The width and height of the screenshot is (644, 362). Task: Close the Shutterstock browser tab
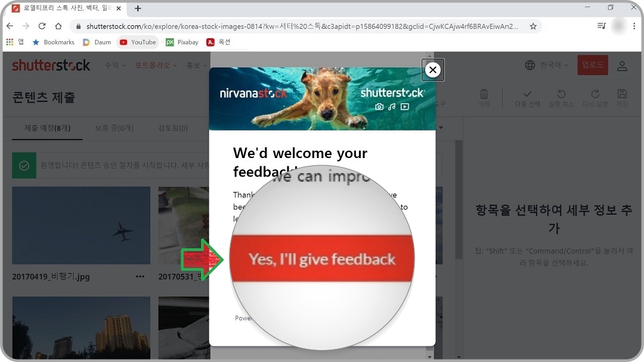(118, 8)
